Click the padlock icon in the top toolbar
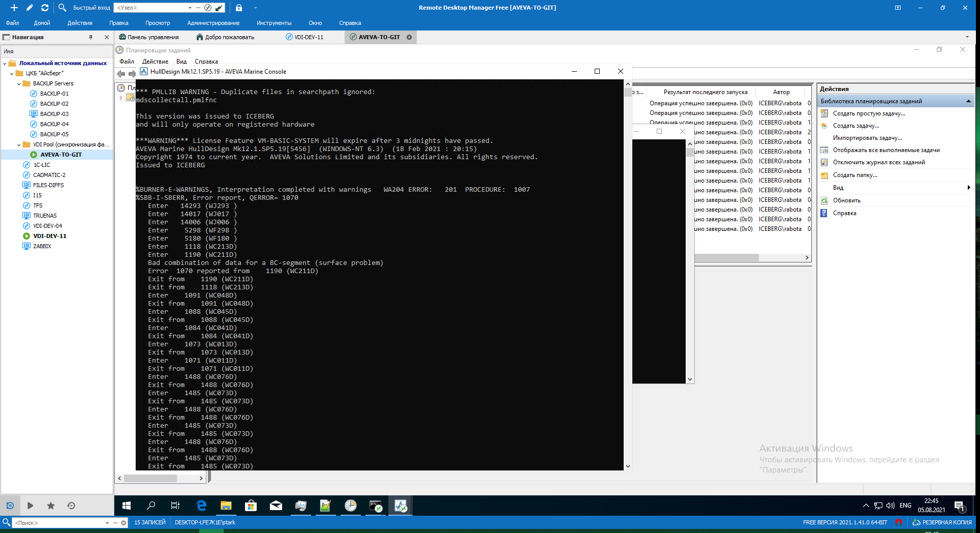This screenshot has width=980, height=533. [239, 8]
